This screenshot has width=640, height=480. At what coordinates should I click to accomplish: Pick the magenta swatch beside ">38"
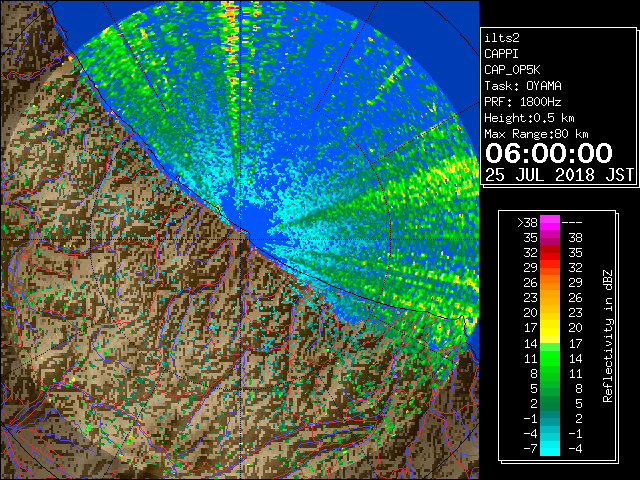550,222
